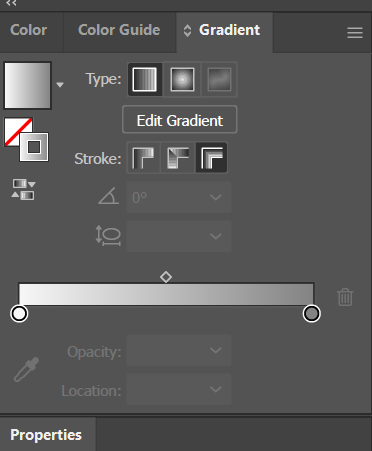Click the Reverse Gradient icon

tap(23, 189)
